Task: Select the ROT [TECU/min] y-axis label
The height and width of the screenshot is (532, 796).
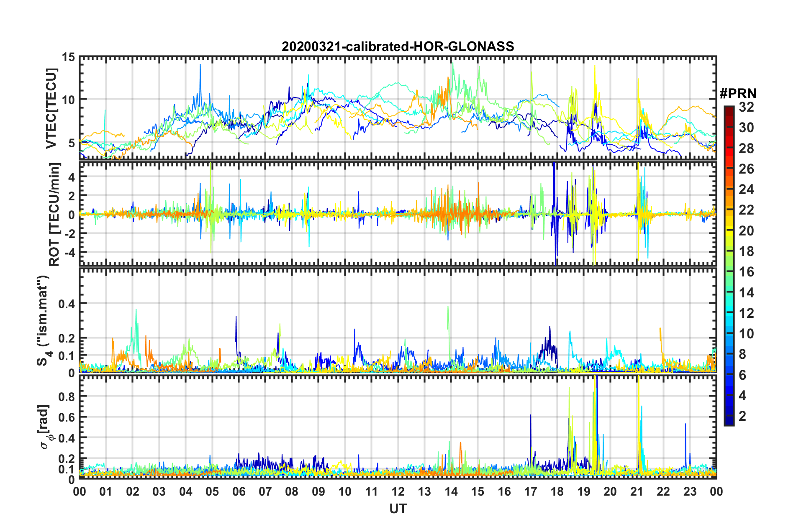Action: click(x=54, y=215)
